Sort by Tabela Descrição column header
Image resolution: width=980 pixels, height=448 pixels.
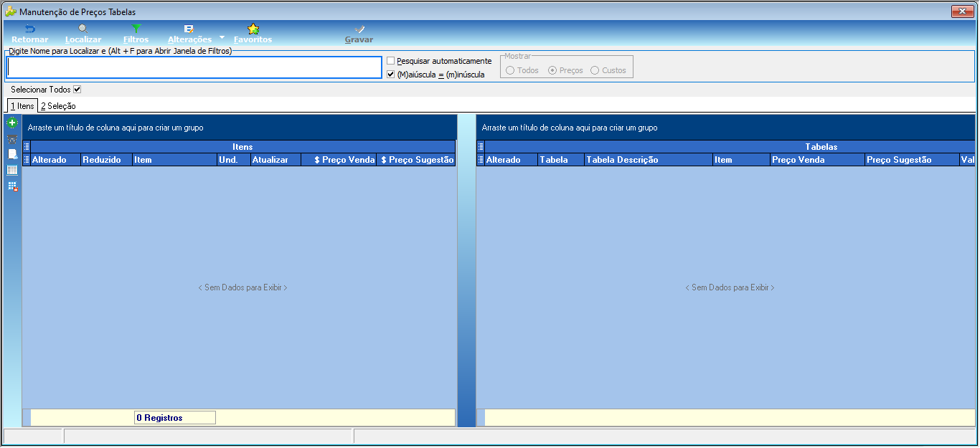tap(649, 160)
